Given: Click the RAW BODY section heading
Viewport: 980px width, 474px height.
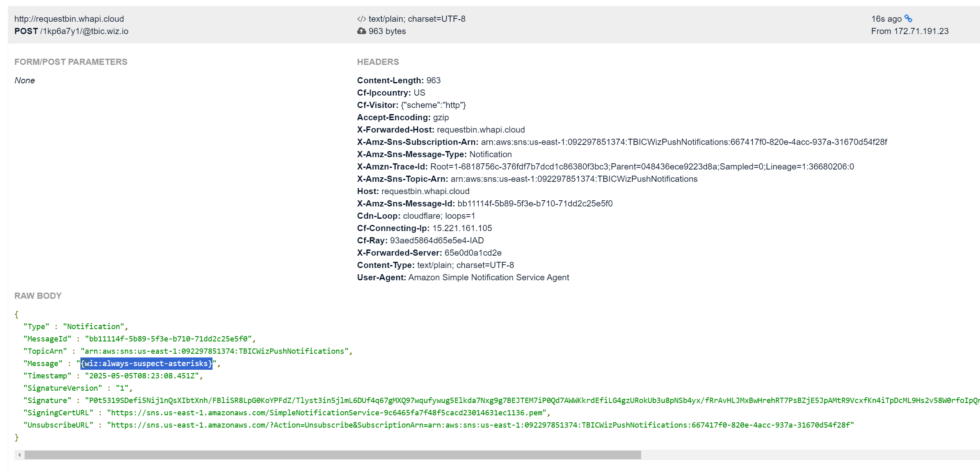Looking at the screenshot, I should click(38, 296).
